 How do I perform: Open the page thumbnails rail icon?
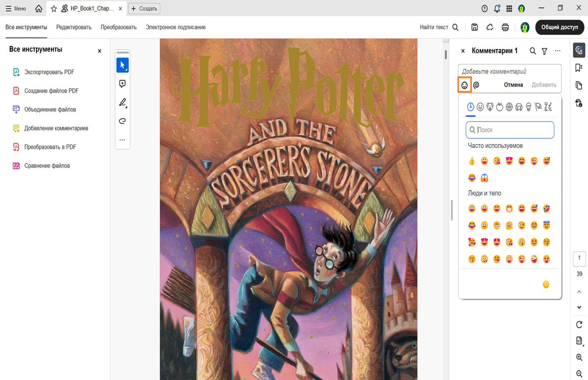tap(579, 85)
